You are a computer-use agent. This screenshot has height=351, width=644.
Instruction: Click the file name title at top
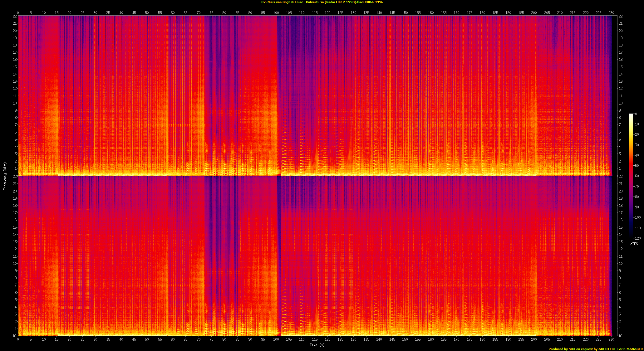click(322, 2)
